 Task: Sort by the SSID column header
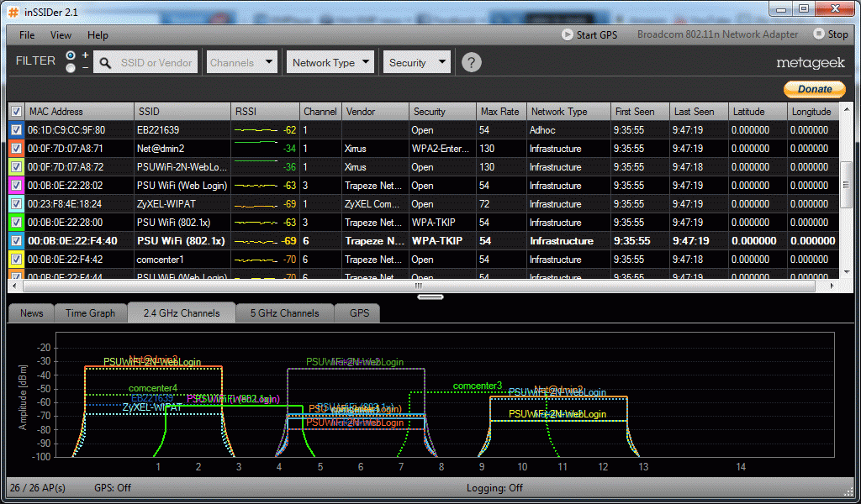point(182,112)
